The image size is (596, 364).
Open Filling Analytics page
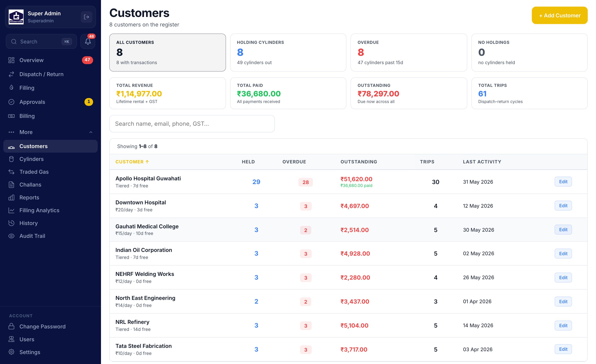pyautogui.click(x=50, y=210)
